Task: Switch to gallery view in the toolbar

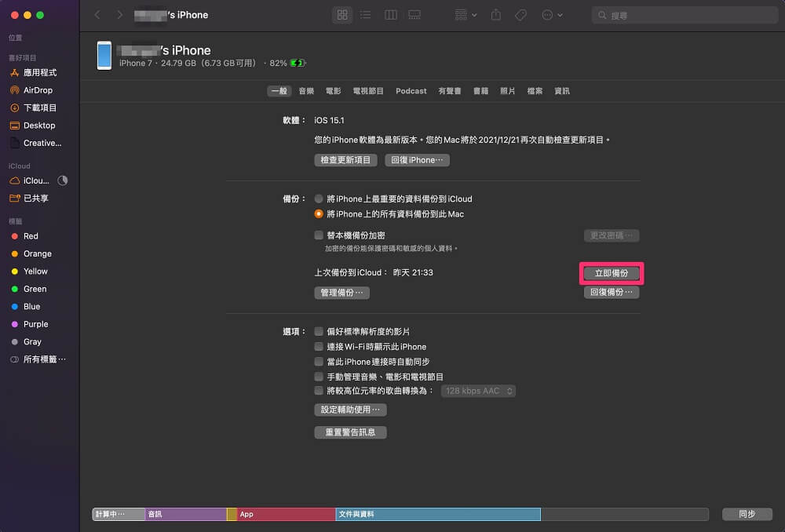Action: (414, 15)
